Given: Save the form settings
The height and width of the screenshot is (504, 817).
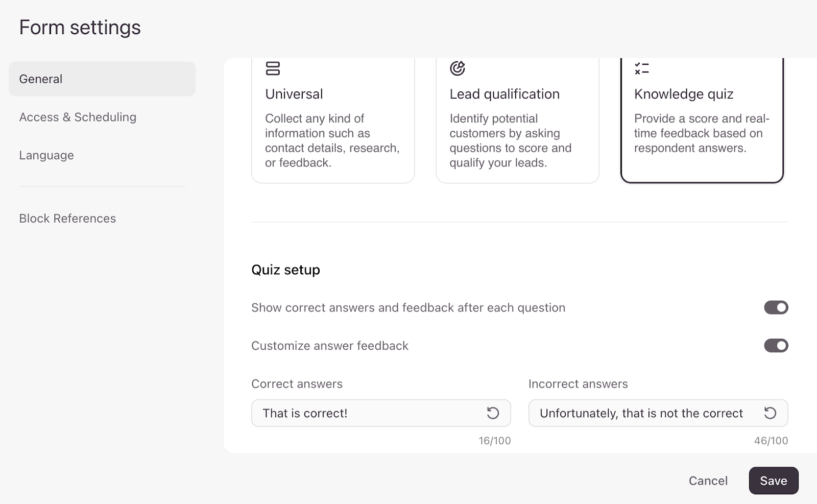Looking at the screenshot, I should pyautogui.click(x=774, y=481).
